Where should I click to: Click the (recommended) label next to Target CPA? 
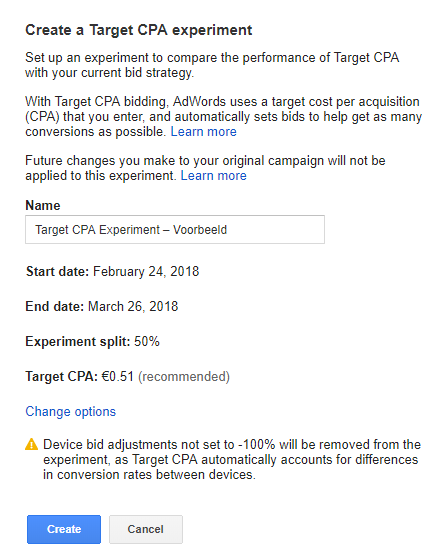[x=184, y=377]
